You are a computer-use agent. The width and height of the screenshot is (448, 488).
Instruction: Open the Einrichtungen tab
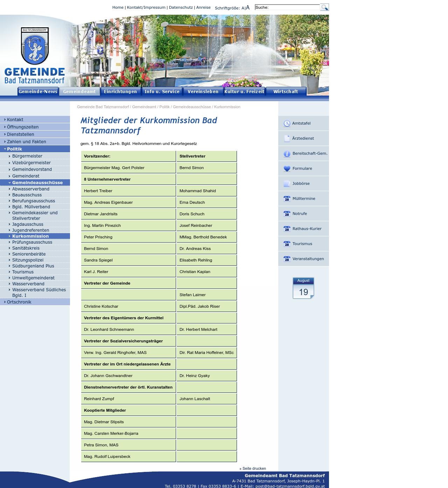[x=120, y=91]
